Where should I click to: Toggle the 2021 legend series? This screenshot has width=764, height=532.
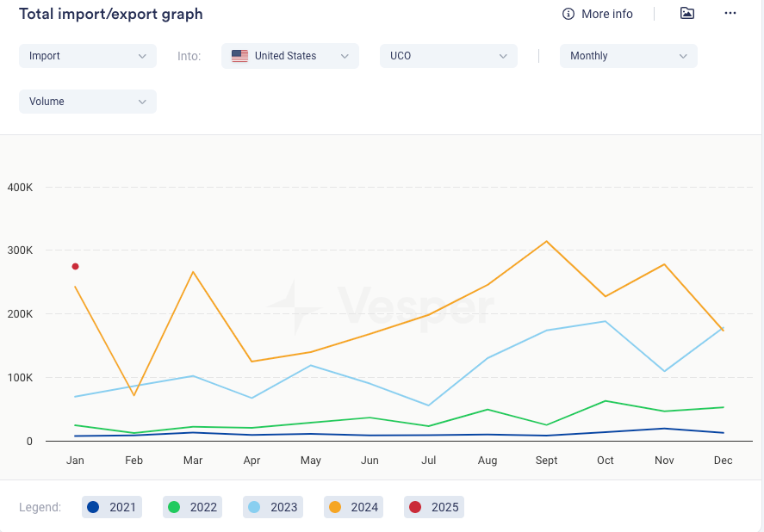point(109,507)
